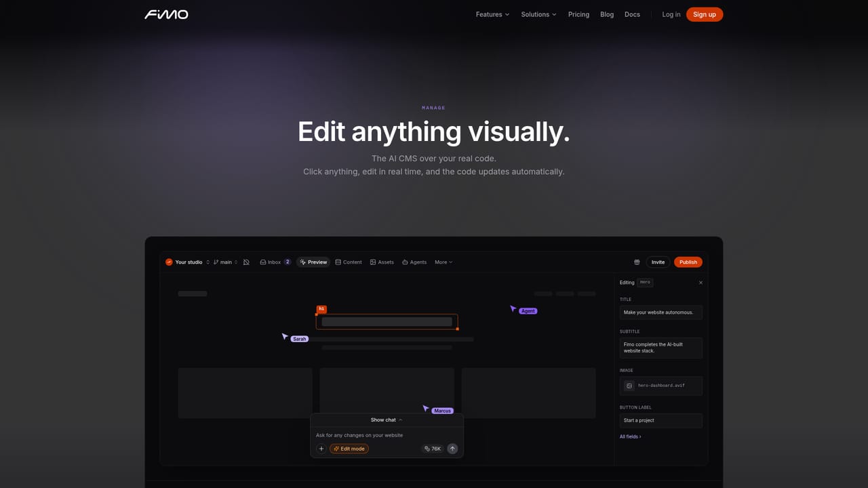Image resolution: width=868 pixels, height=488 pixels.
Task: Click the orange Publish button
Action: coord(688,262)
